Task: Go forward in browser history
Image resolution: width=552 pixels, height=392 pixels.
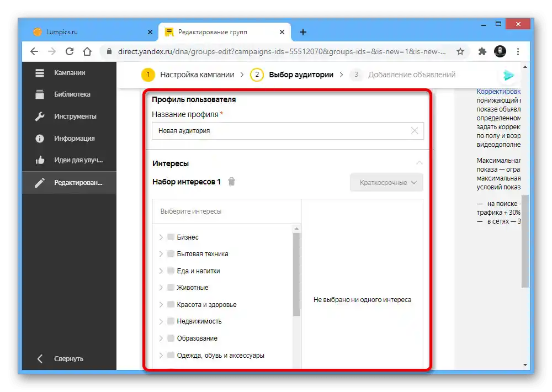Action: [x=52, y=51]
